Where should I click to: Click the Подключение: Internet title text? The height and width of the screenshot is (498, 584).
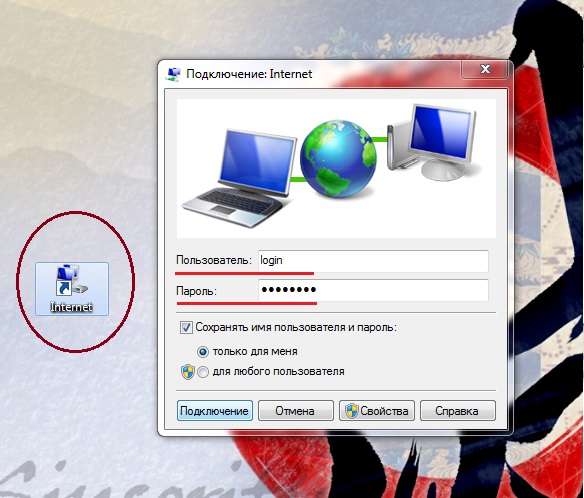coord(249,74)
